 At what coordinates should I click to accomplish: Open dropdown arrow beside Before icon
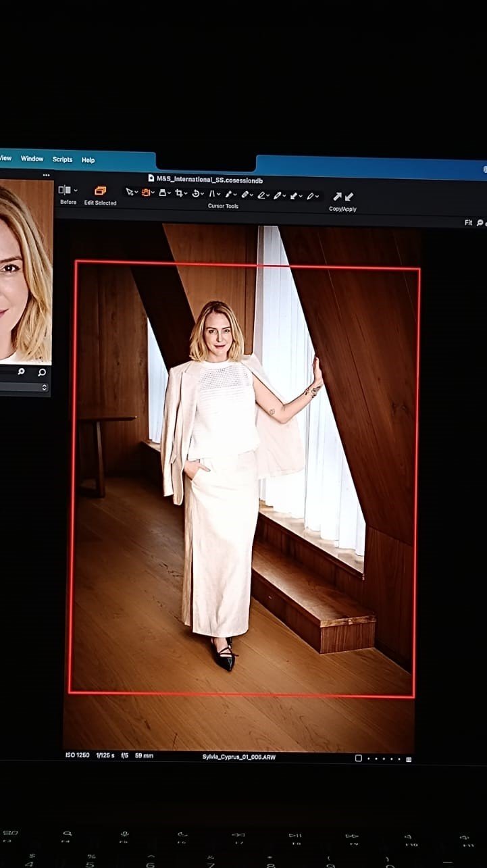[76, 191]
